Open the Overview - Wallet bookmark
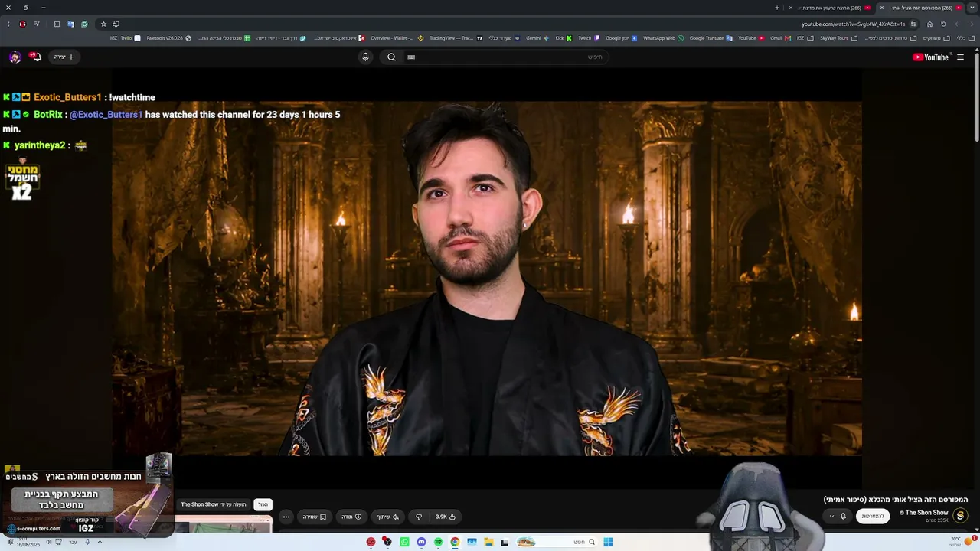The height and width of the screenshot is (551, 980). pos(397,38)
